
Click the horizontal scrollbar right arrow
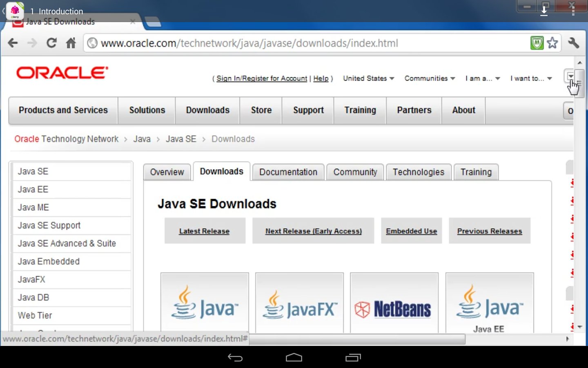[x=567, y=339]
